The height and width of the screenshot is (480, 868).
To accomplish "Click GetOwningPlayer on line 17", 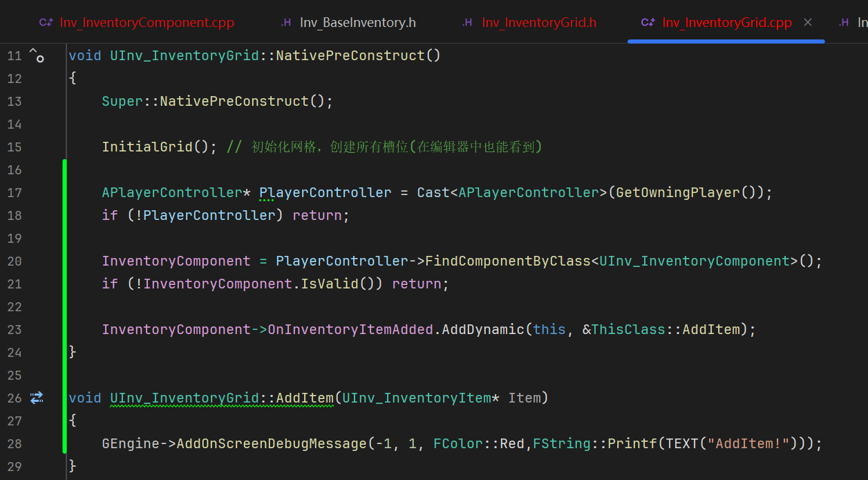I will (678, 192).
